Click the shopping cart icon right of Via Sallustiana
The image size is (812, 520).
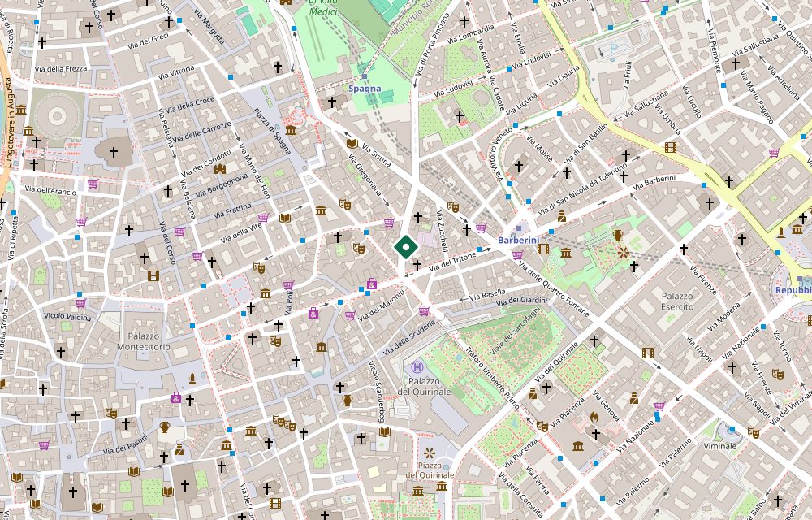coord(774,153)
